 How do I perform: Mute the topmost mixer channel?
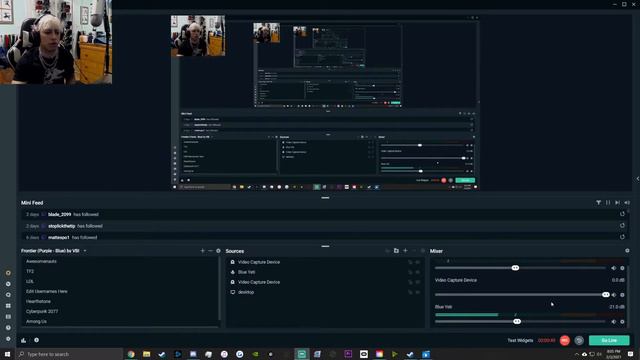pos(613,268)
